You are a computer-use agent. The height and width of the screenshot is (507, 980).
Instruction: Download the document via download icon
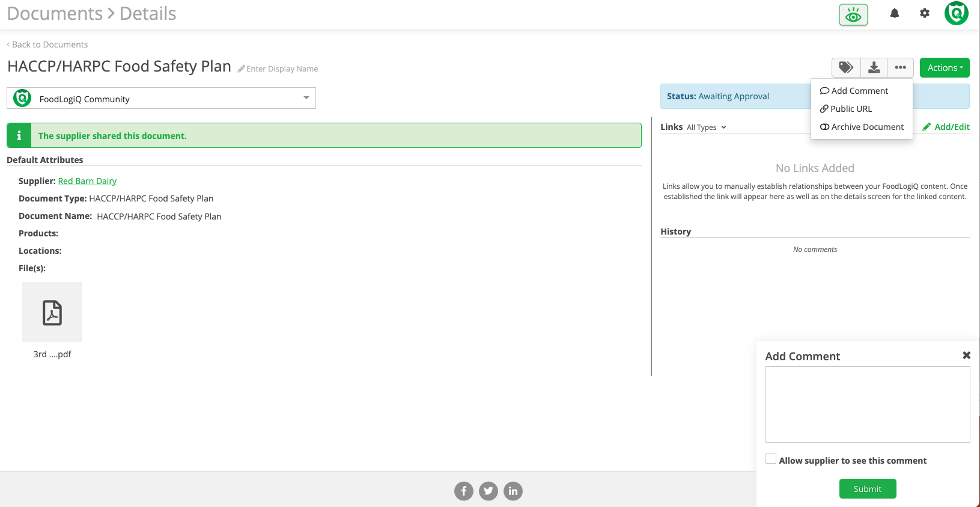point(874,67)
